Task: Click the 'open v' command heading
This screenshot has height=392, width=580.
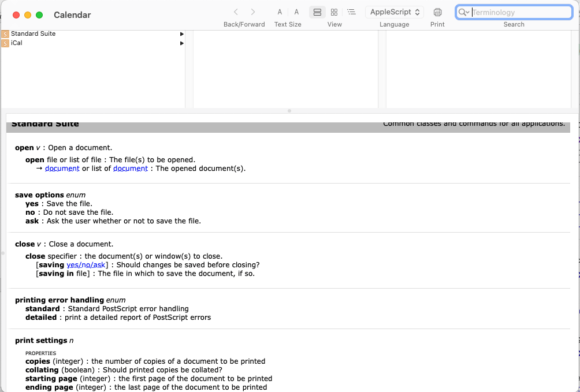Action: tap(27, 148)
